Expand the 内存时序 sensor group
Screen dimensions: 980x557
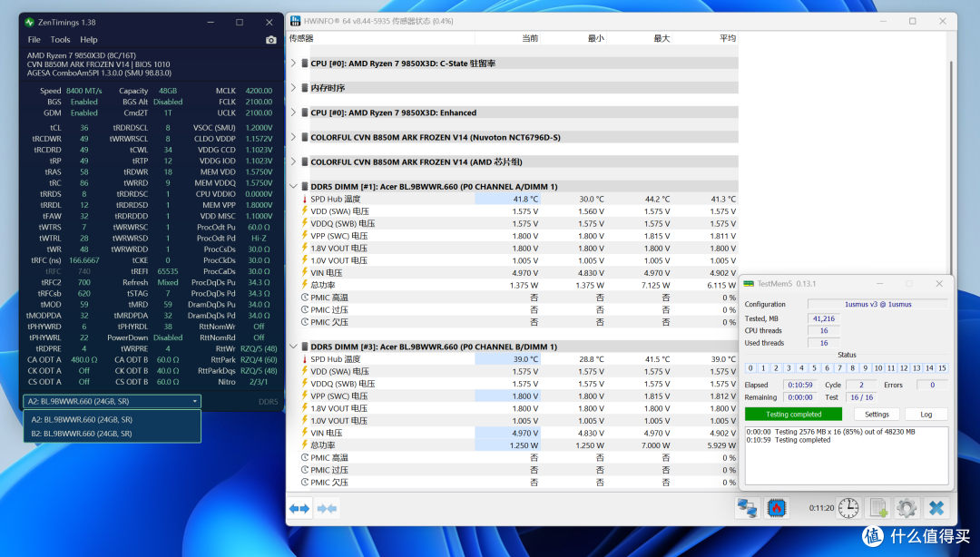[x=293, y=87]
